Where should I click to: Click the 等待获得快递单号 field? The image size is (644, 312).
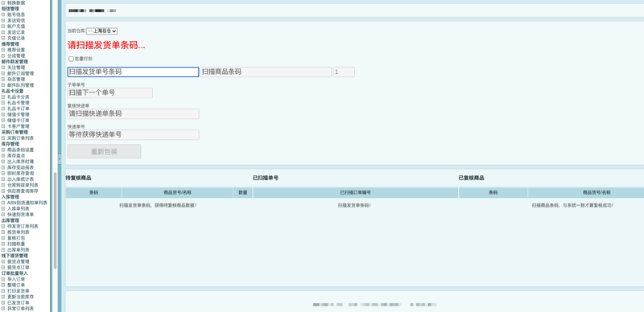134,134
